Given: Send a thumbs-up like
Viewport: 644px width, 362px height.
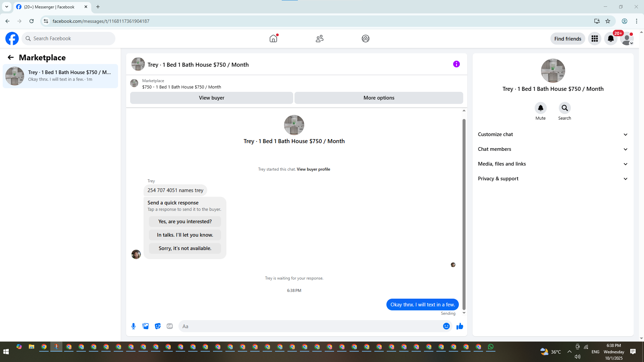Looking at the screenshot, I should click(460, 326).
